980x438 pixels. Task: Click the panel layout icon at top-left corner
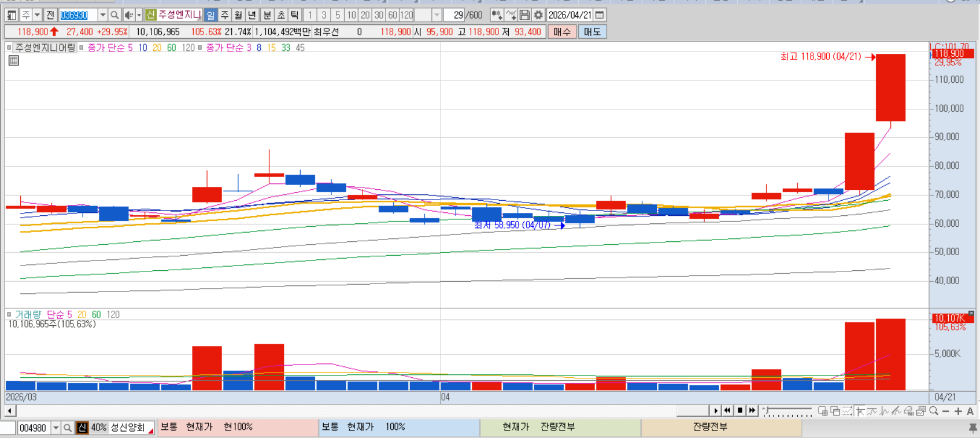pos(12,15)
